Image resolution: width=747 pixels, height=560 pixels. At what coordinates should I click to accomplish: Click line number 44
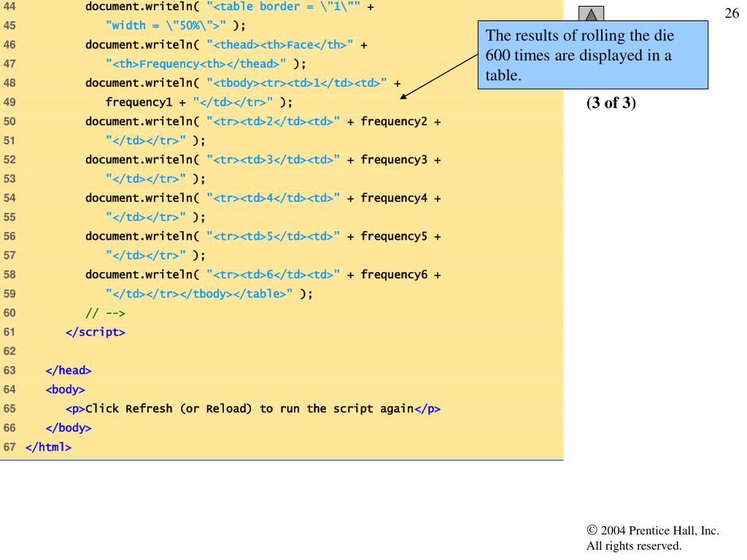[9, 7]
